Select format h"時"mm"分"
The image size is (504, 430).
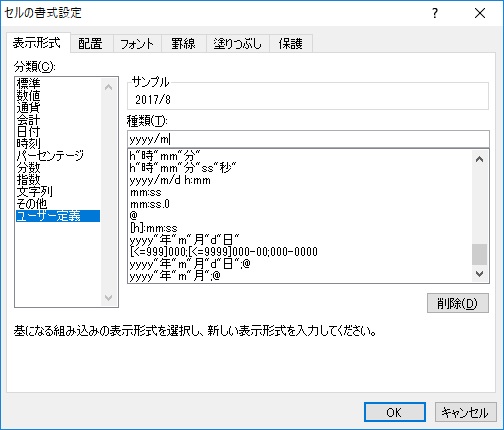click(299, 156)
